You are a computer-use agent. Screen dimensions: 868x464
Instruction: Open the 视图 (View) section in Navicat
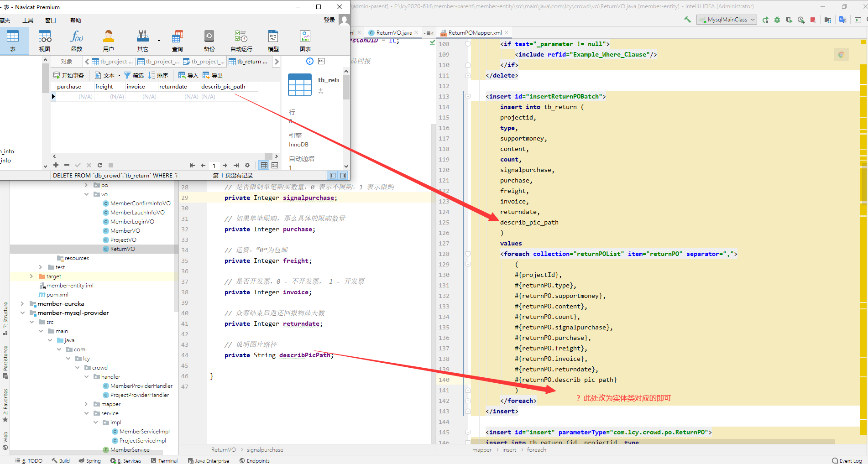[45, 40]
